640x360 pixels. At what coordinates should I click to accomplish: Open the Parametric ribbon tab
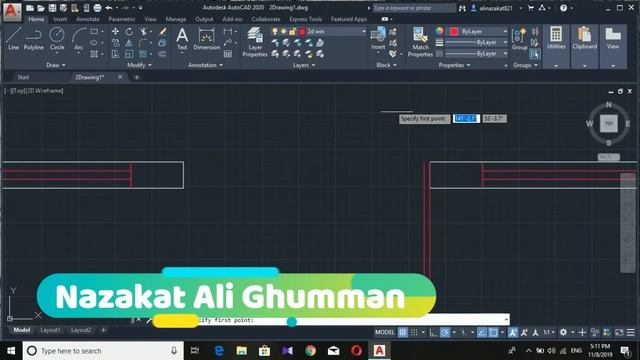coord(122,19)
